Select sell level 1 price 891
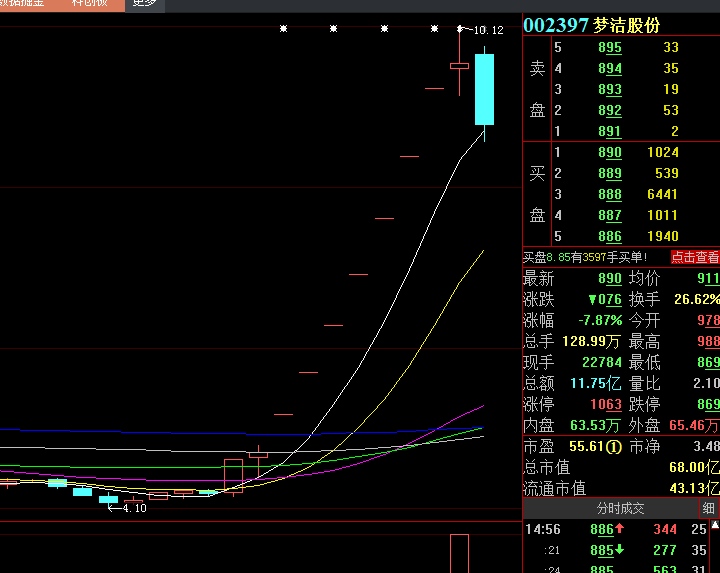The image size is (720, 573). pos(609,132)
